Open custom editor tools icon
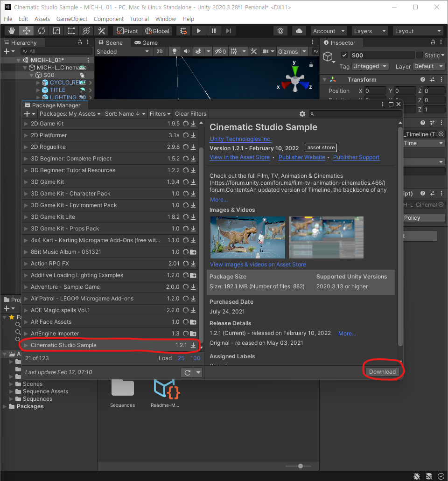448x481 pixels. point(101,31)
